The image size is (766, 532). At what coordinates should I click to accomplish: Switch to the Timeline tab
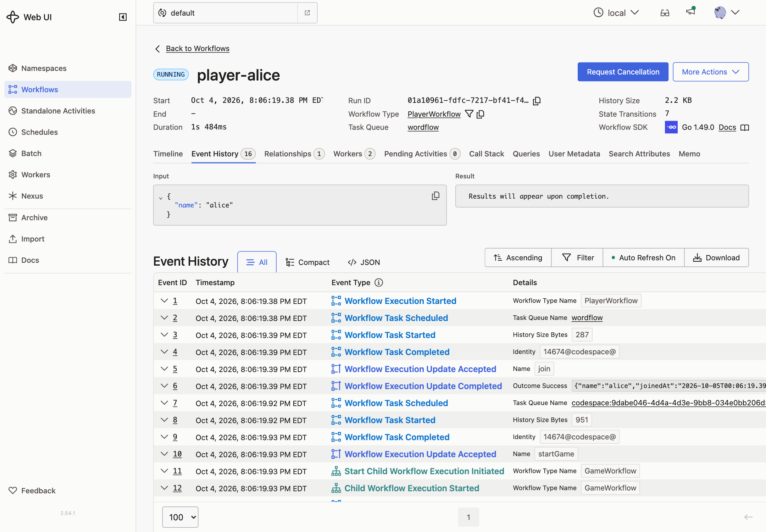(168, 154)
